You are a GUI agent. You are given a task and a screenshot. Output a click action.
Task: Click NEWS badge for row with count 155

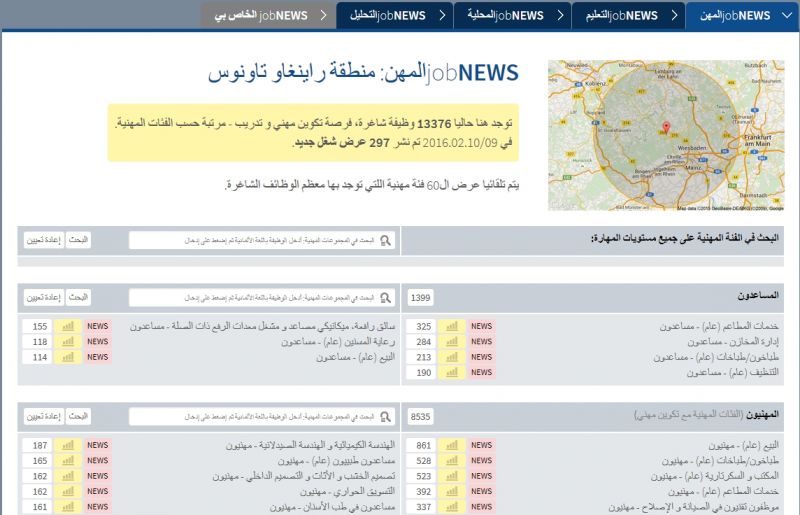97,326
